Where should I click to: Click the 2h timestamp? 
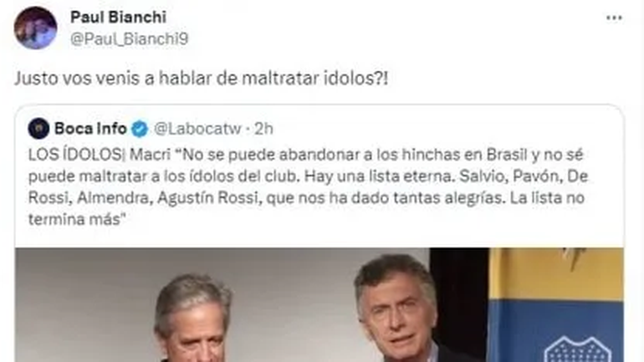point(263,129)
